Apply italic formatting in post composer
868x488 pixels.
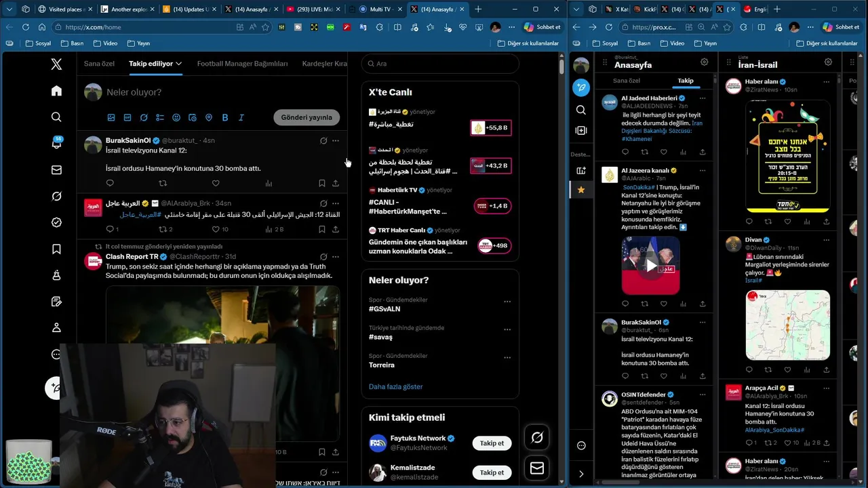[241, 117]
